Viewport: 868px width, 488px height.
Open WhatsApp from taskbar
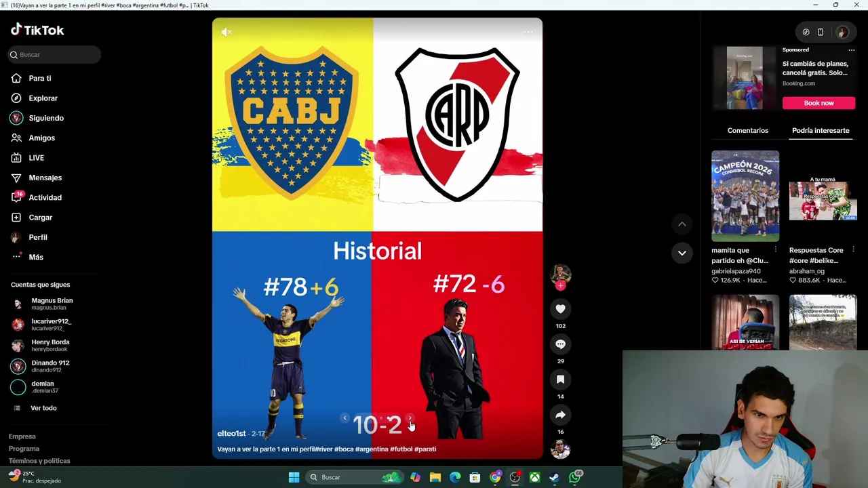575,477
